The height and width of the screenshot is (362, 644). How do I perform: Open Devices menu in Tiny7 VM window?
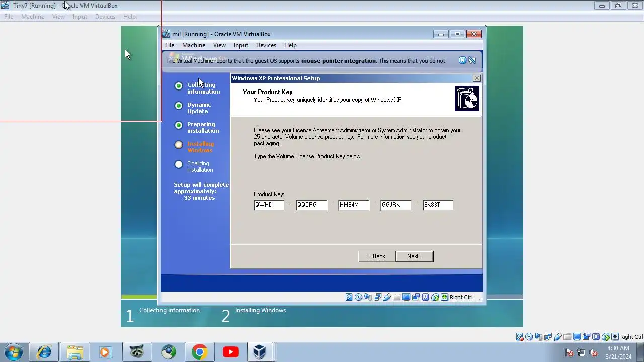pyautogui.click(x=105, y=17)
